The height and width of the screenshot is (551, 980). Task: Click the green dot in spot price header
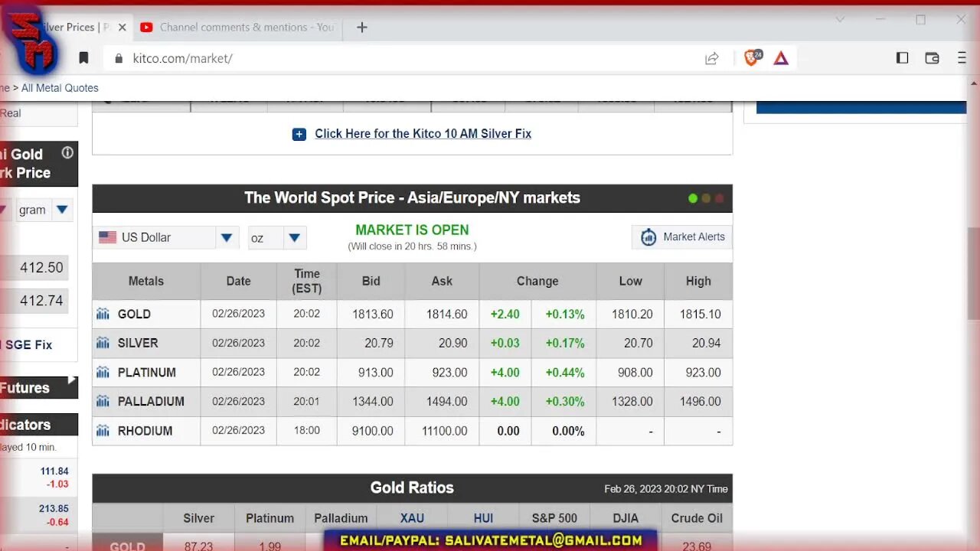point(693,198)
